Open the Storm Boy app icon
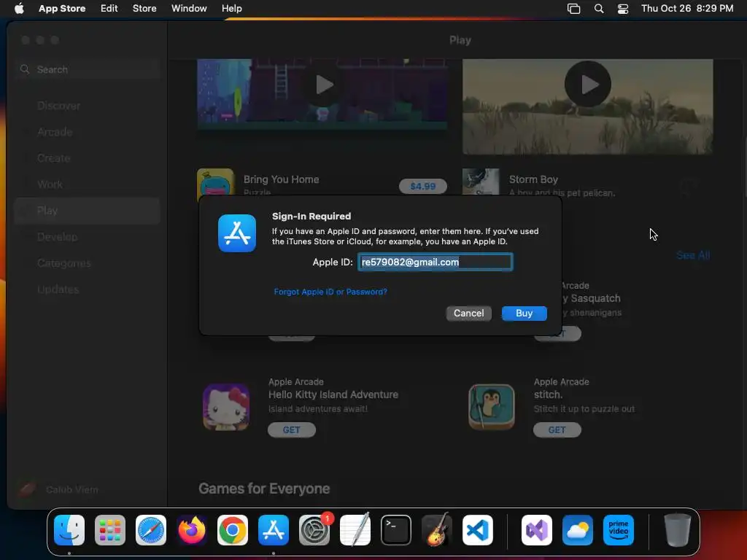The width and height of the screenshot is (747, 560). pyautogui.click(x=481, y=182)
